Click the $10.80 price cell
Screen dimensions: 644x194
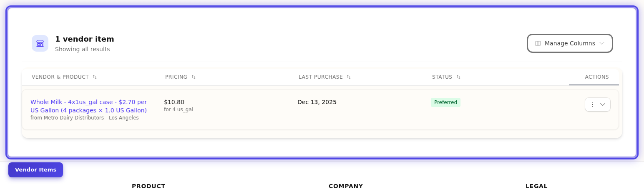tap(174, 102)
